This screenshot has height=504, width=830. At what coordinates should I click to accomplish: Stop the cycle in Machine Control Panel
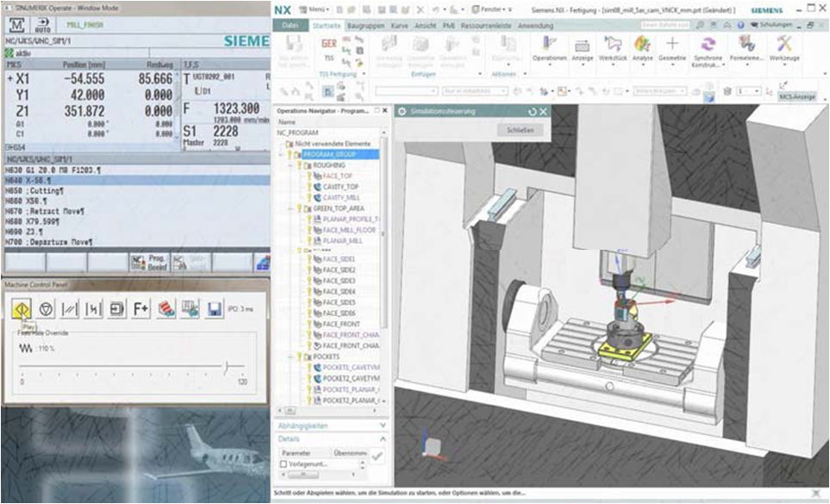click(46, 308)
